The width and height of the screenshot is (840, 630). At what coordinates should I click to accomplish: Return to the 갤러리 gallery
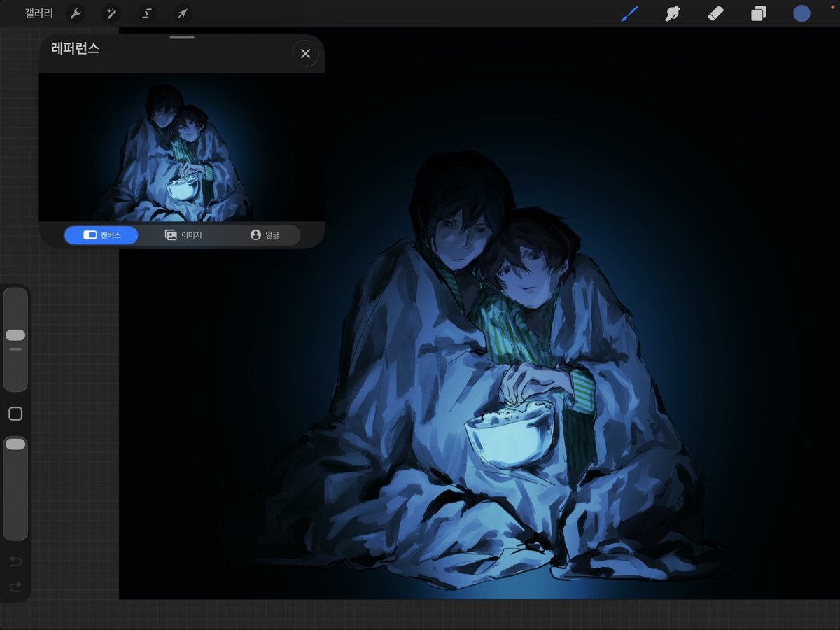pyautogui.click(x=38, y=13)
